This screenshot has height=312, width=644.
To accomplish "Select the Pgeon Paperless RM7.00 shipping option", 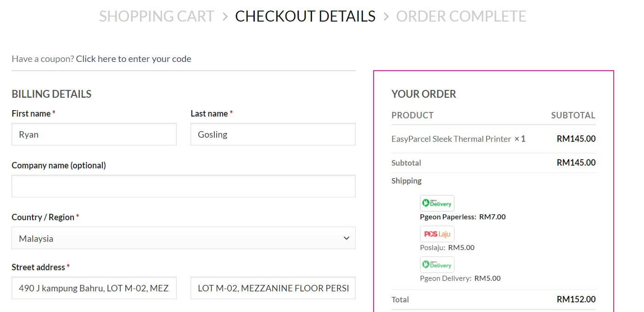I will (463, 217).
